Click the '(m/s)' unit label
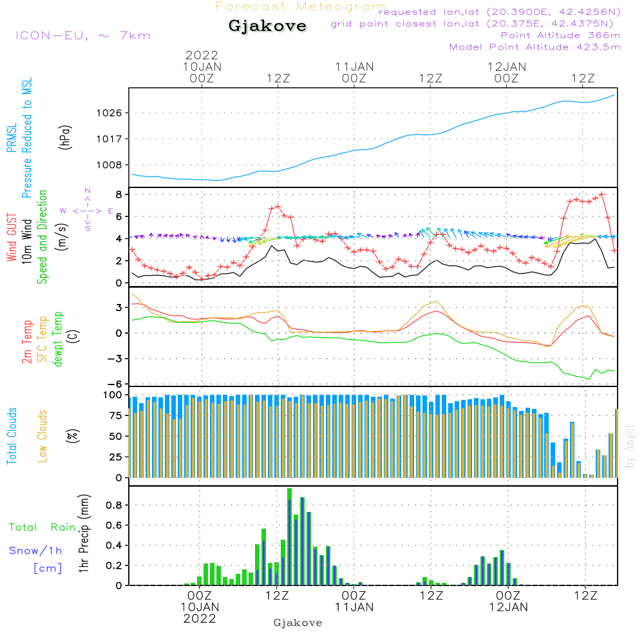644x644 pixels. (x=62, y=237)
